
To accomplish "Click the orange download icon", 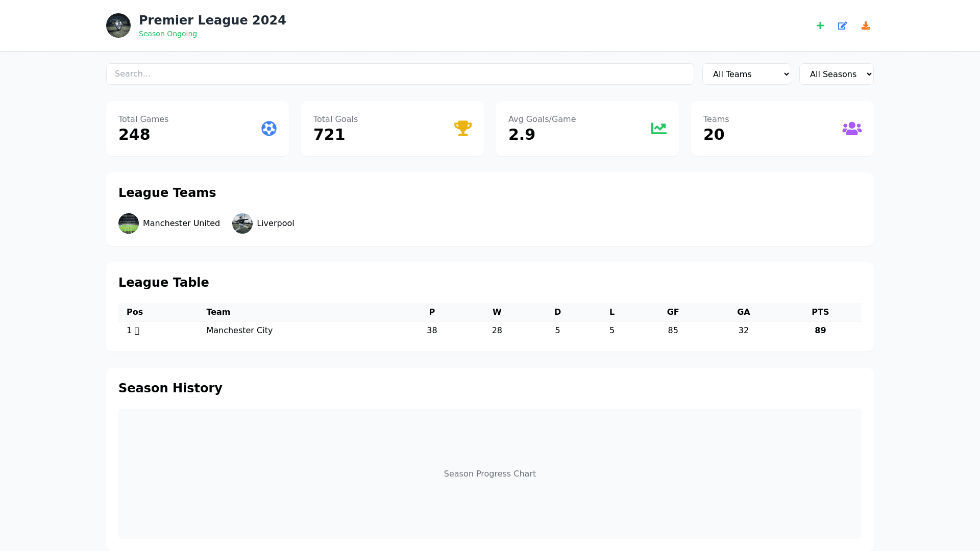I will click(866, 26).
